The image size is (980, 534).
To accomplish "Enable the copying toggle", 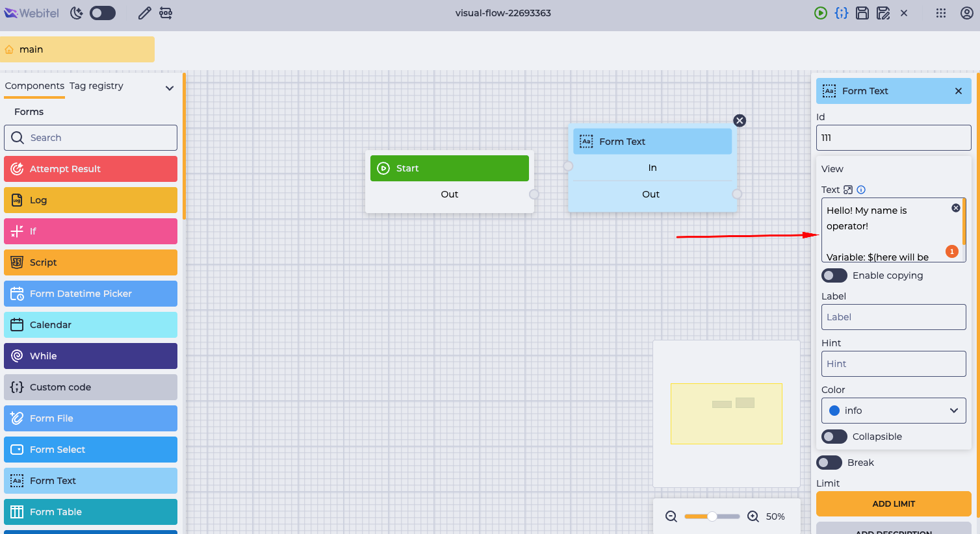I will tap(834, 275).
